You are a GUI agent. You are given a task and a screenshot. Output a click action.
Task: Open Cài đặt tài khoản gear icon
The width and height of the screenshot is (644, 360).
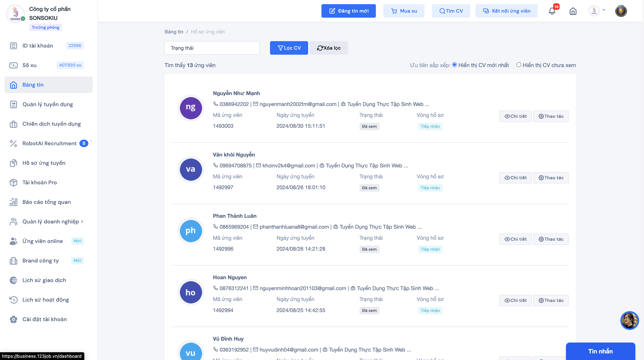(14, 319)
